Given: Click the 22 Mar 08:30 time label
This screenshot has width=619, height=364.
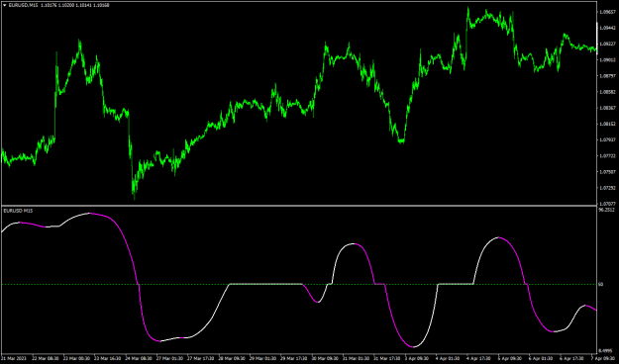Looking at the screenshot, I should [x=45, y=359].
